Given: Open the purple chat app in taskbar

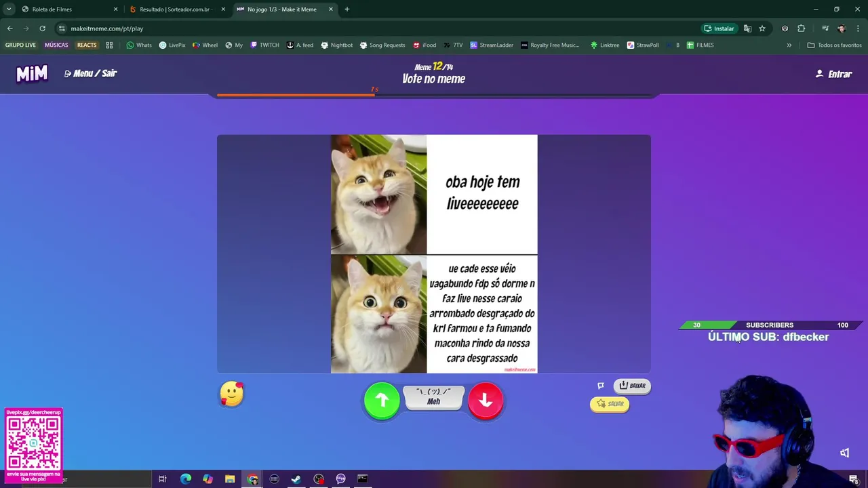Looking at the screenshot, I should tap(340, 479).
